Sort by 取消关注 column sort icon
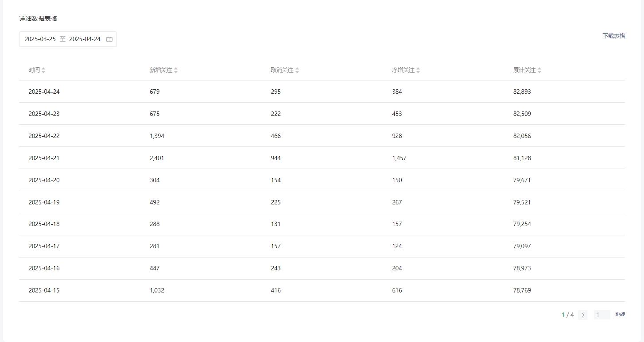Screen dimensions: 644x342 click(x=297, y=70)
